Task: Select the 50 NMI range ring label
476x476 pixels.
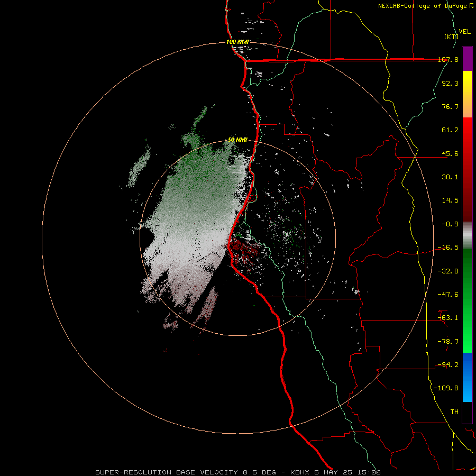Action: point(237,140)
